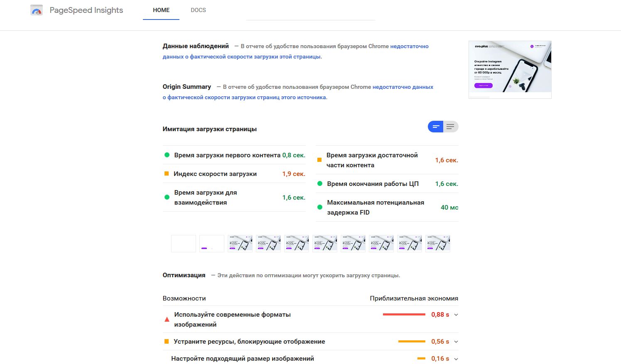Click the PageSpeed Insights logo icon
Image resolution: width=621 pixels, height=364 pixels.
[37, 10]
